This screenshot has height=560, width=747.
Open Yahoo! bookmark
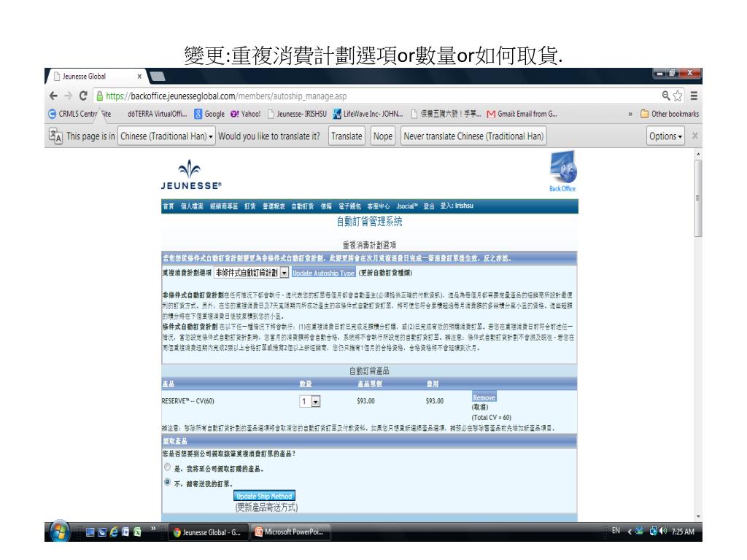tap(246, 114)
